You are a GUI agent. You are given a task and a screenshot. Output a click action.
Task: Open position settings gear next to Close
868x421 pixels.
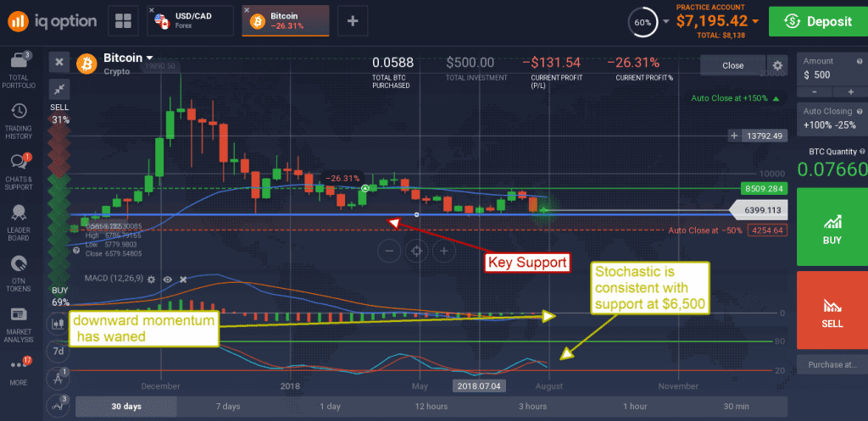tap(777, 65)
